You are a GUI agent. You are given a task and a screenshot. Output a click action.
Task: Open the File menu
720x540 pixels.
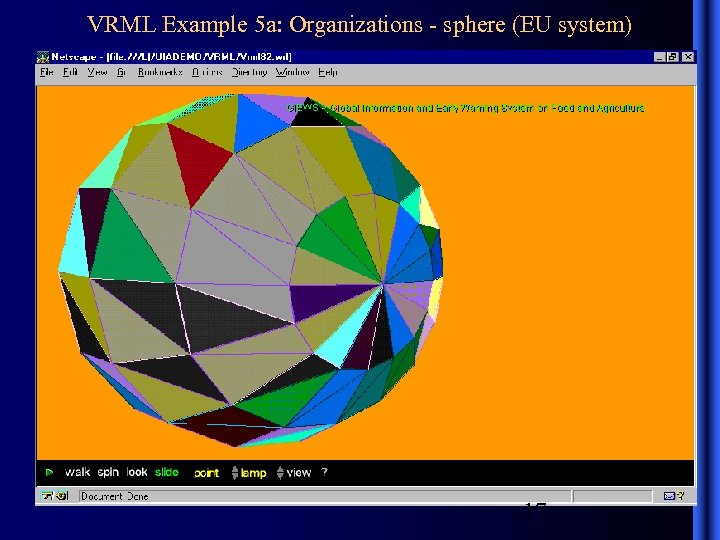click(x=46, y=72)
